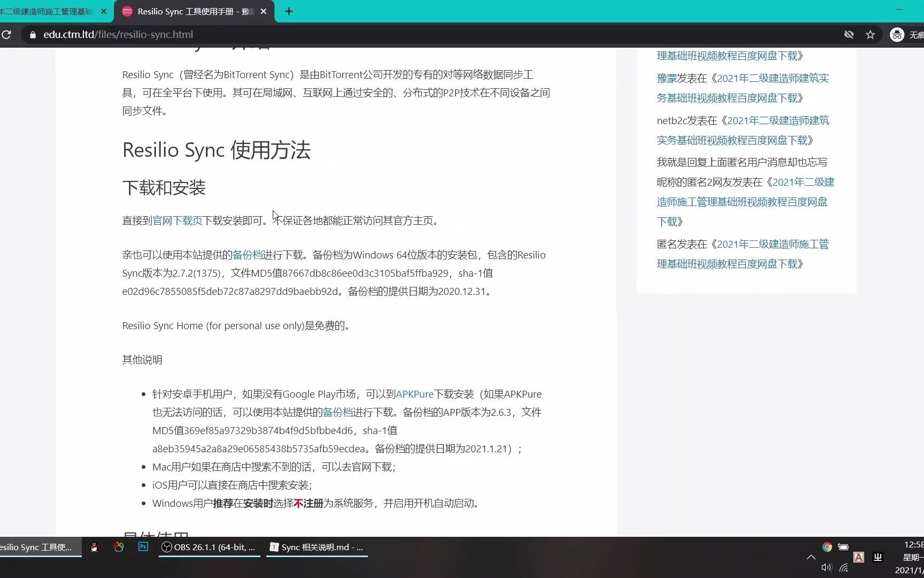
Task: Open netb2c's comment link on 建筑实务基础班
Action: [x=743, y=130]
